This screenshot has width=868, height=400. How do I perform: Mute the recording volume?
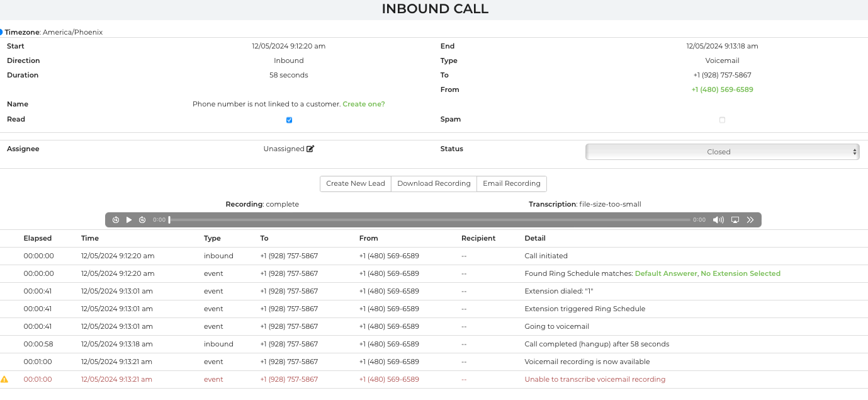coord(718,220)
